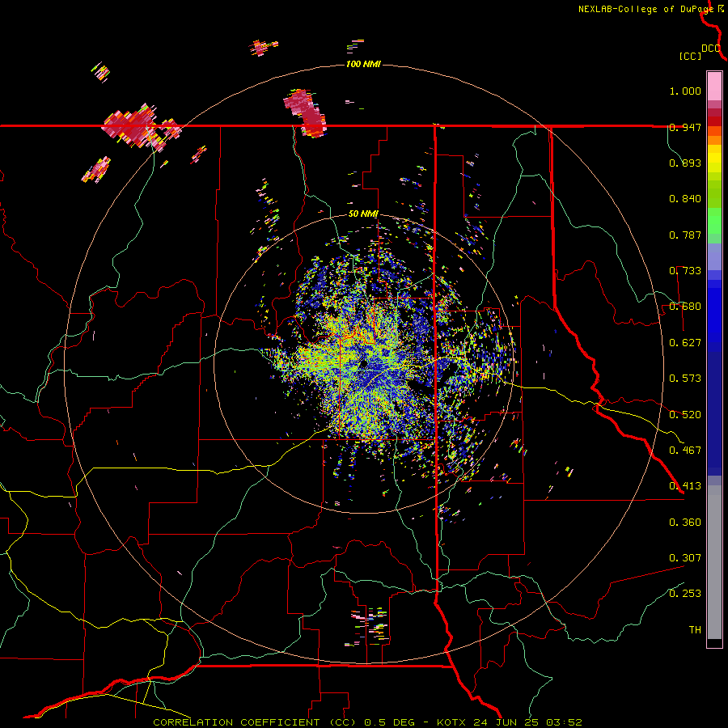The width and height of the screenshot is (728, 728).
Task: Click the 0.360 color scale label
Action: click(x=685, y=523)
